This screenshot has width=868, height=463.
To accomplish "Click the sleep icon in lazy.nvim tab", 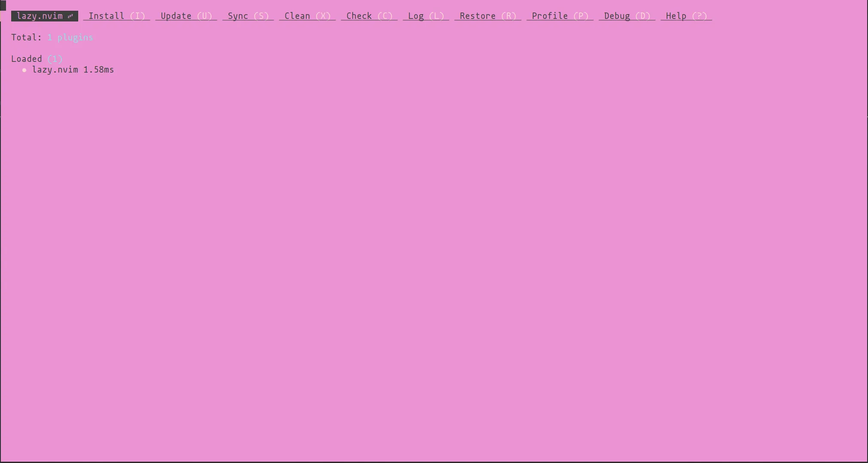I will point(70,16).
